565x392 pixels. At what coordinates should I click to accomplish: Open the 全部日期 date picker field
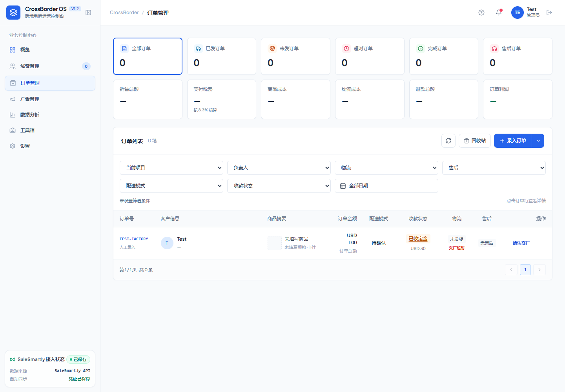click(x=386, y=186)
